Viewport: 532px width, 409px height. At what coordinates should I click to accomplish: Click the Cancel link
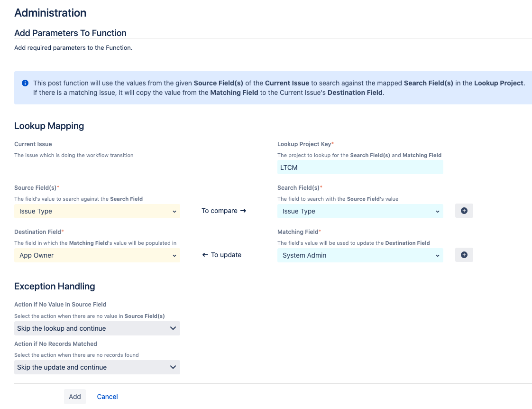pyautogui.click(x=107, y=397)
